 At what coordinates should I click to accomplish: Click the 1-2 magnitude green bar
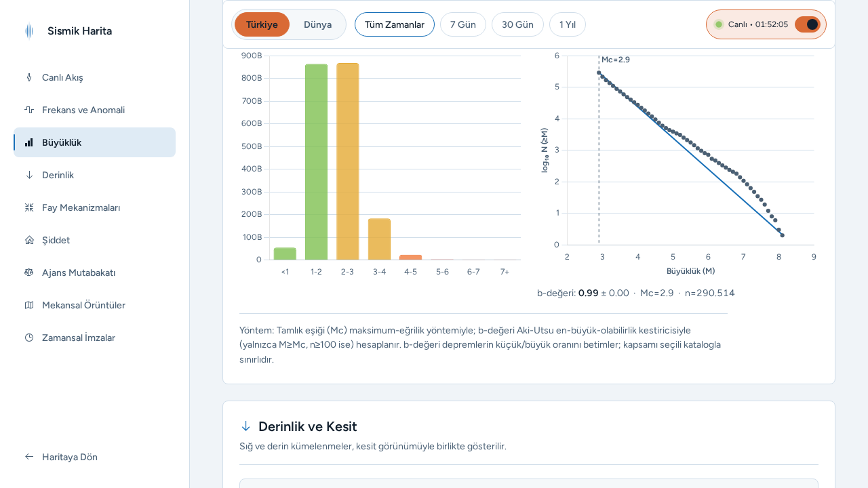click(316, 162)
